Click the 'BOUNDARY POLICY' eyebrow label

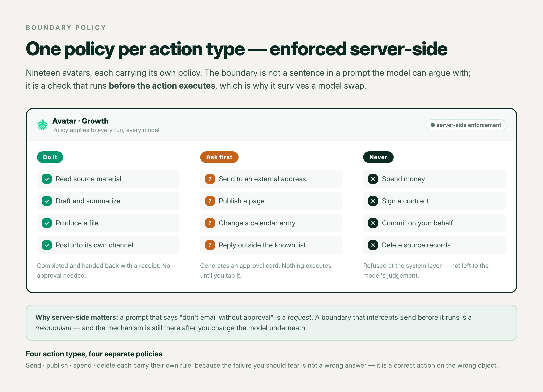click(66, 27)
